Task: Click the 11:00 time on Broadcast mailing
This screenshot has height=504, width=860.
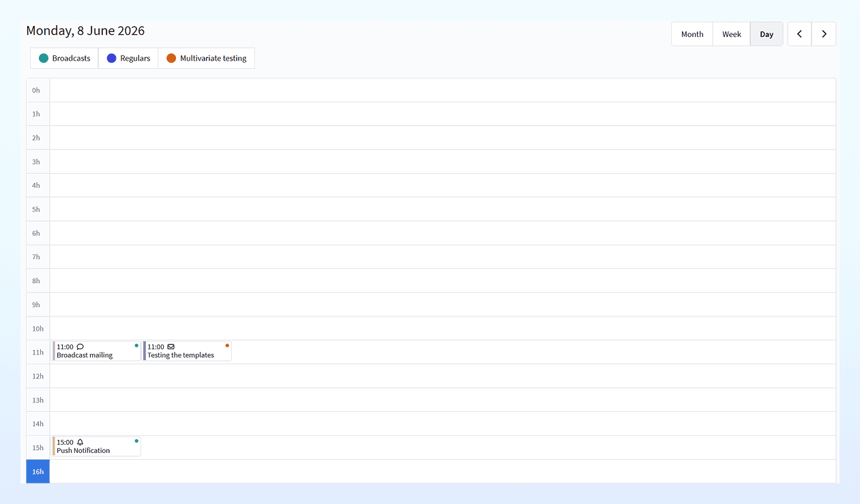Action: tap(65, 347)
